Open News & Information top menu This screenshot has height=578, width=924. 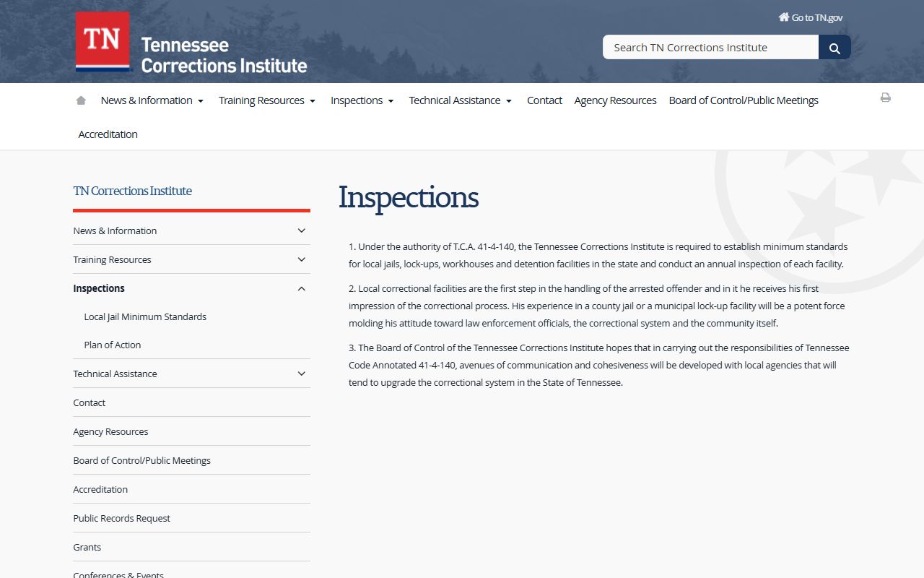click(152, 100)
